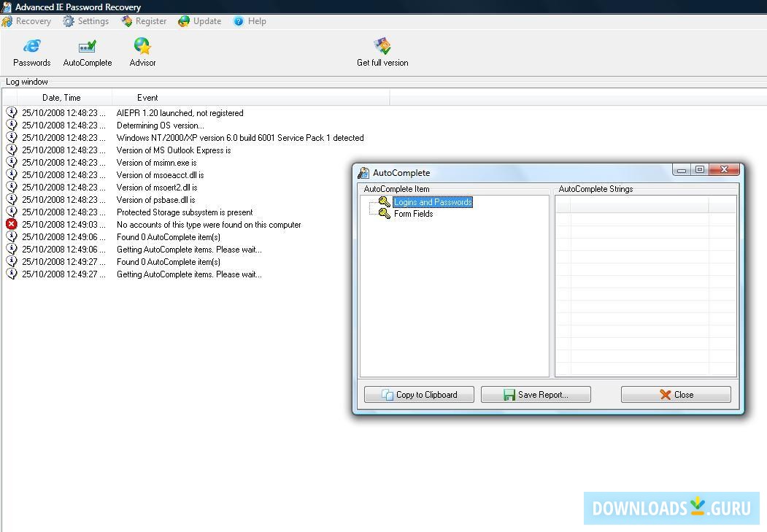Click the key icon beside Form Fields
767x532 pixels.
(384, 214)
